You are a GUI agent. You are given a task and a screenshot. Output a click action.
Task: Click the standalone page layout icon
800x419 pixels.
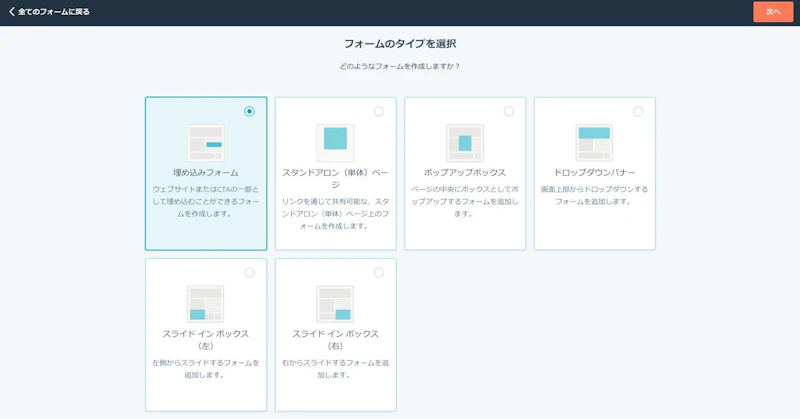(x=335, y=143)
